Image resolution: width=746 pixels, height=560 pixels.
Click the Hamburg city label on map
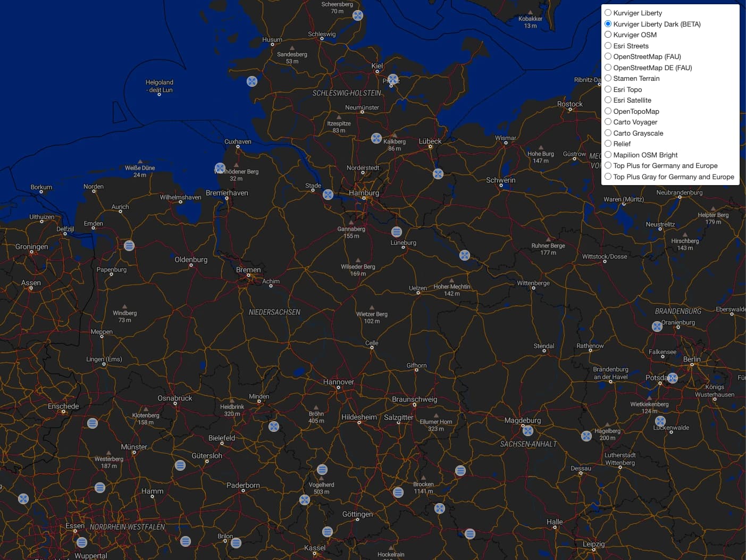coord(364,193)
